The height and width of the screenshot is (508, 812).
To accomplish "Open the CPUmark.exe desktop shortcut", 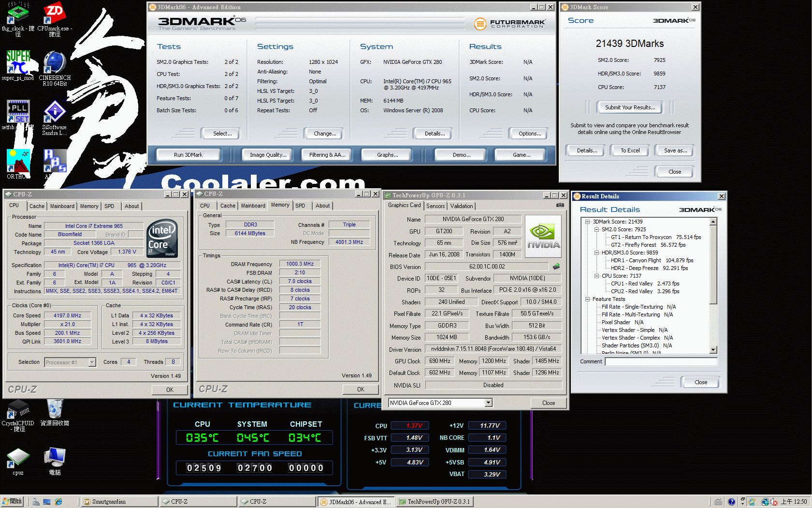I will [x=55, y=19].
